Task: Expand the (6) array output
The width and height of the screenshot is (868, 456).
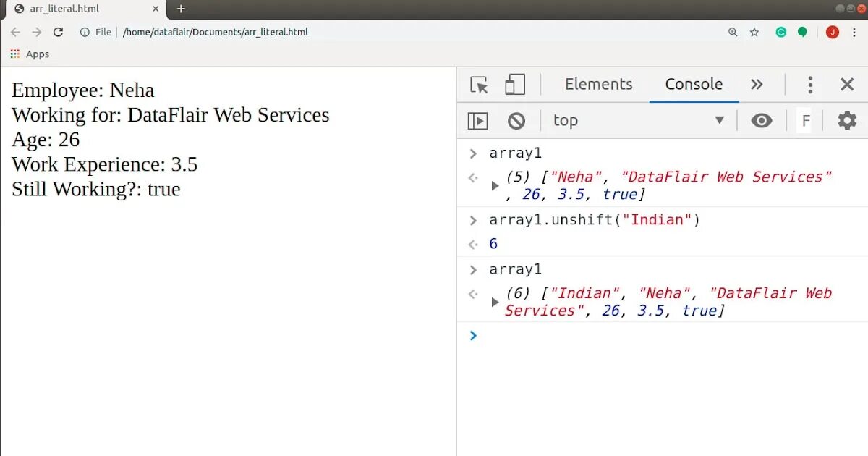Action: tap(495, 302)
